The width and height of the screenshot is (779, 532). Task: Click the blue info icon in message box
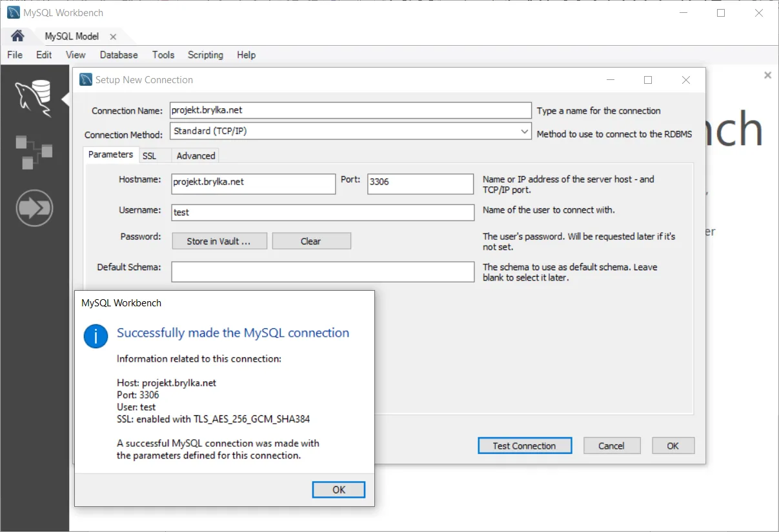pyautogui.click(x=96, y=336)
